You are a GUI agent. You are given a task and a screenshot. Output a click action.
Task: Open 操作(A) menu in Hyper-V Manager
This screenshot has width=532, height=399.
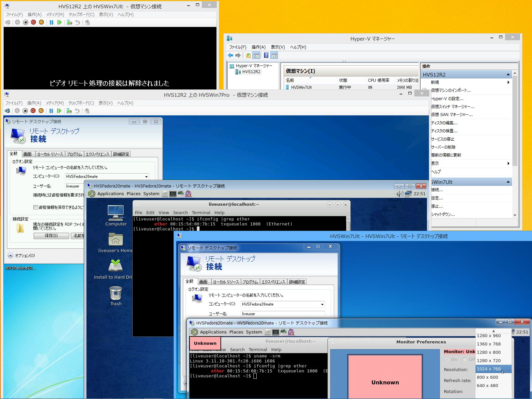pos(258,47)
